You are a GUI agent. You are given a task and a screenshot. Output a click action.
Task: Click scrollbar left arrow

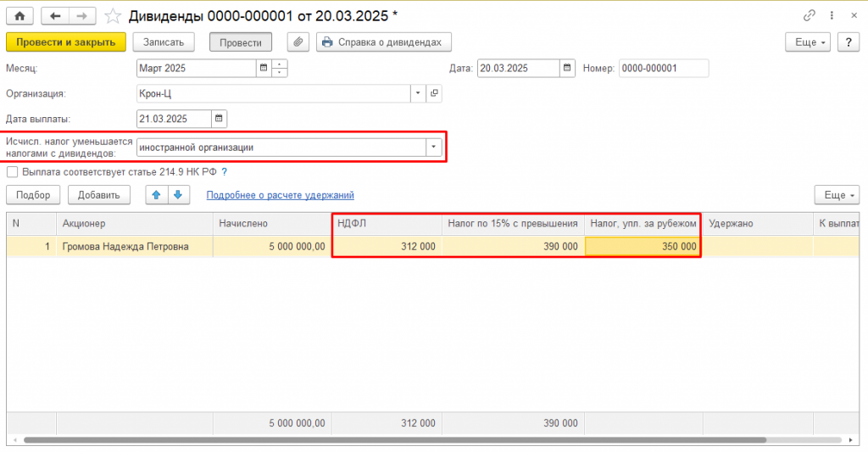click(15, 440)
